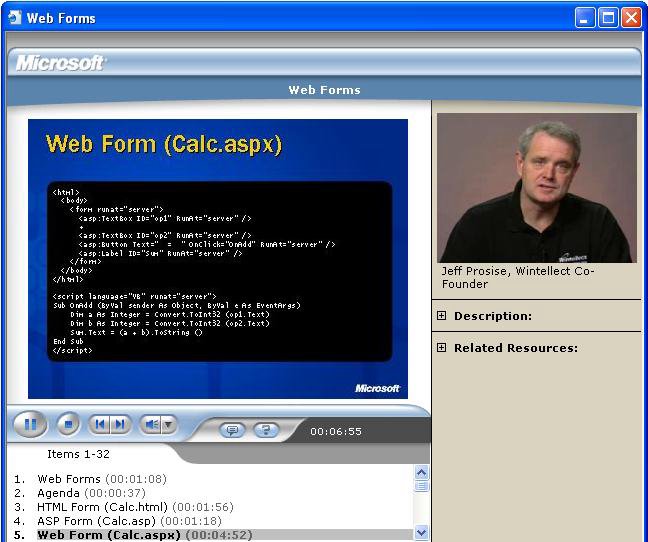Viewport: 648px width, 542px height.
Task: Play the ASP Form (Calc.asp) item
Action: (x=129, y=521)
